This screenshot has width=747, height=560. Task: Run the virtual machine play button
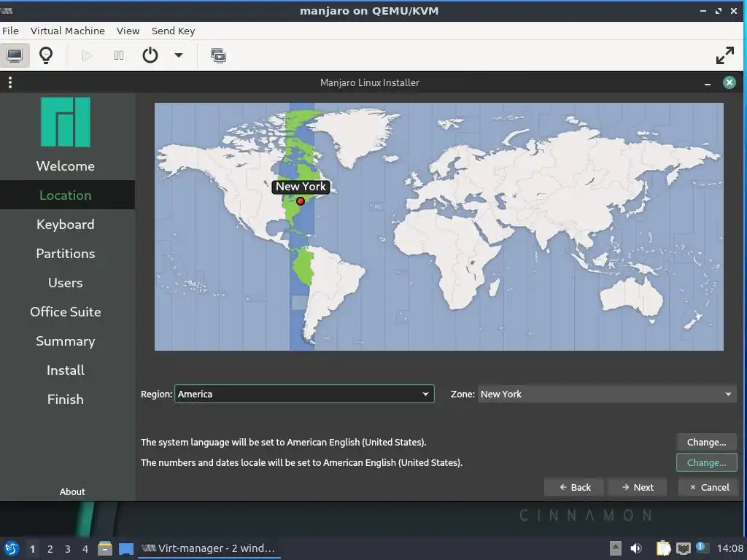(x=87, y=55)
